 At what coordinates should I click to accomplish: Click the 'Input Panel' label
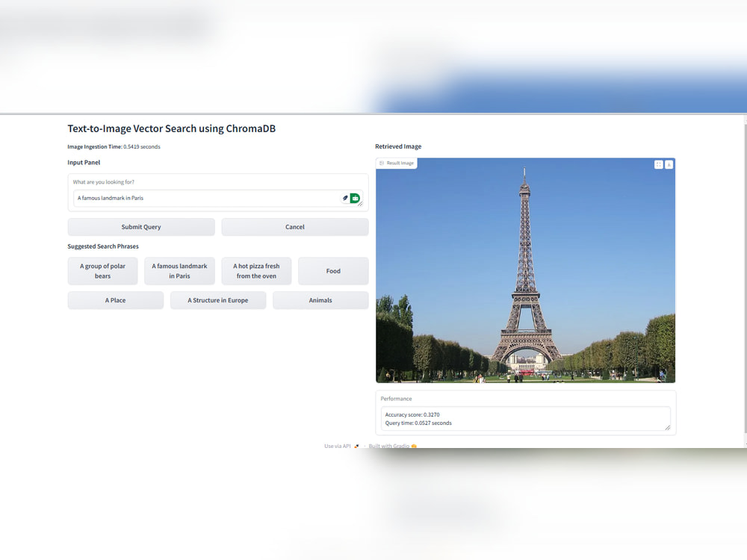84,162
